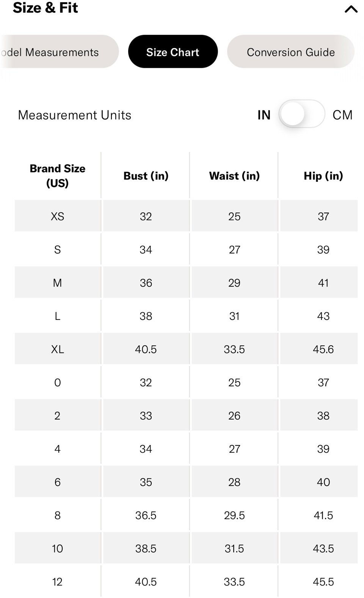Switch to the Model Measurements tab

point(59,52)
